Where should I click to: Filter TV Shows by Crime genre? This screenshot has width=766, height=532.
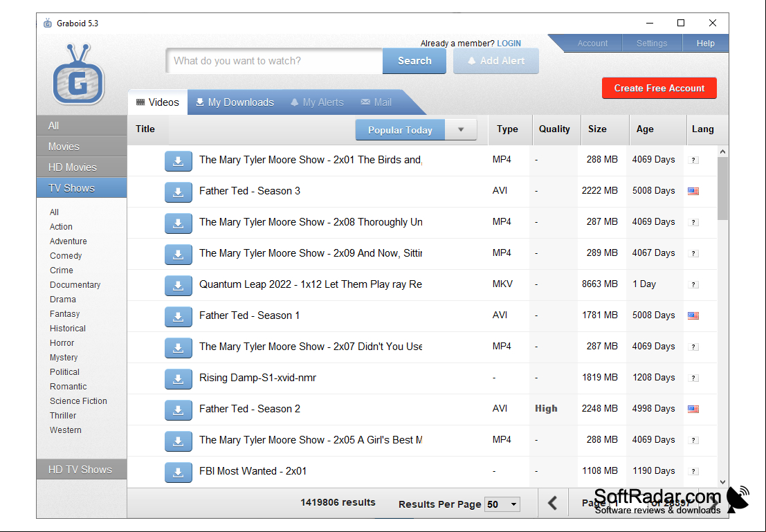[x=62, y=270]
